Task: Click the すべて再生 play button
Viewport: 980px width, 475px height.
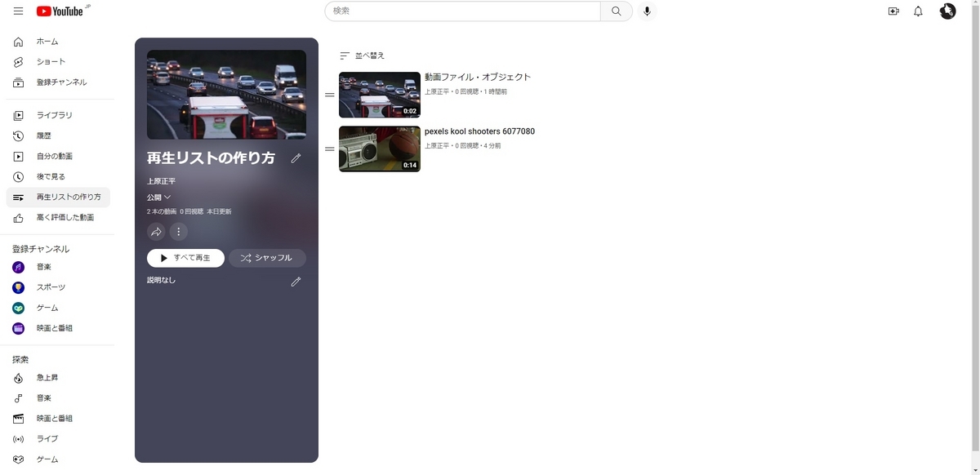Action: click(x=185, y=257)
